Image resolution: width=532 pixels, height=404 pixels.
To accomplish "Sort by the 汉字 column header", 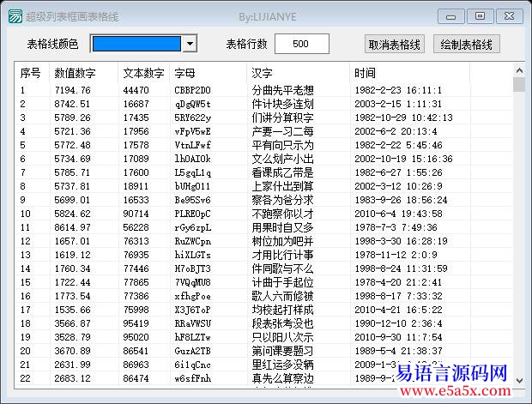I will [x=299, y=73].
